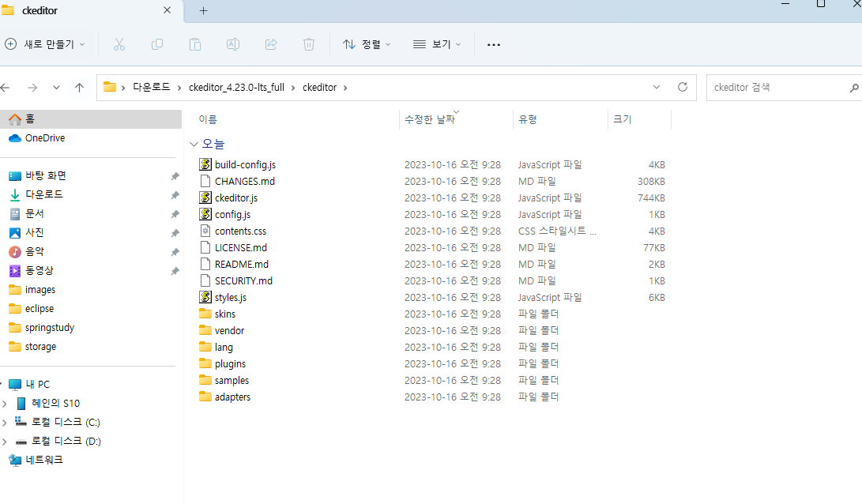
Task: Click pin icon next to 동영상
Action: tap(175, 271)
